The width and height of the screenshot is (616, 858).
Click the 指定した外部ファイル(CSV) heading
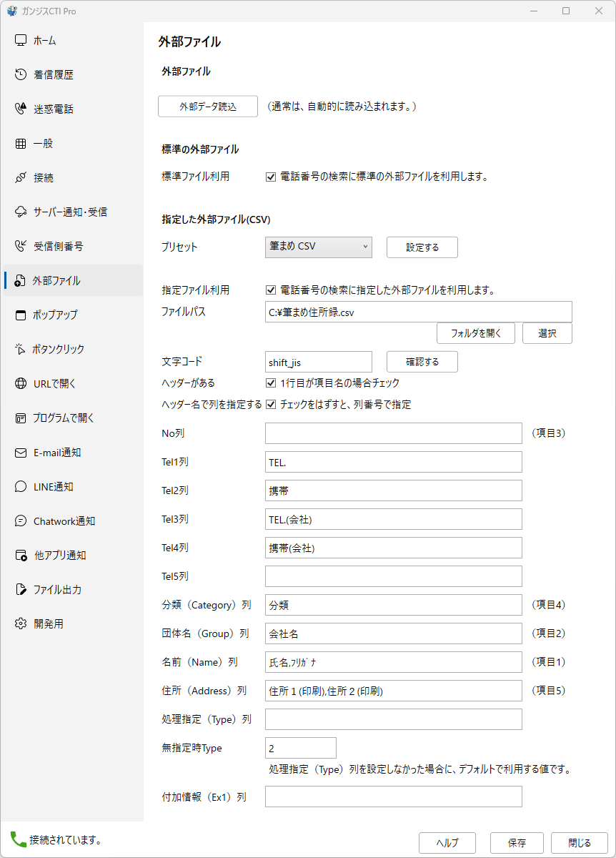(217, 220)
